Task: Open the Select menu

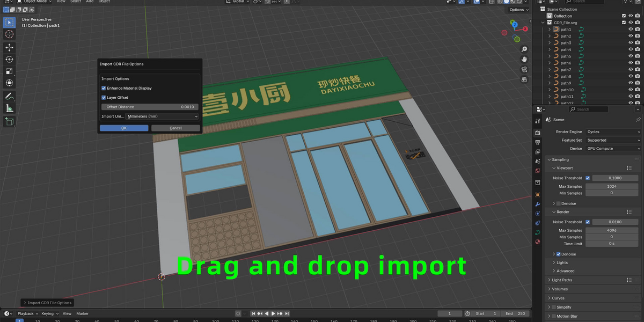Action: click(x=76, y=2)
